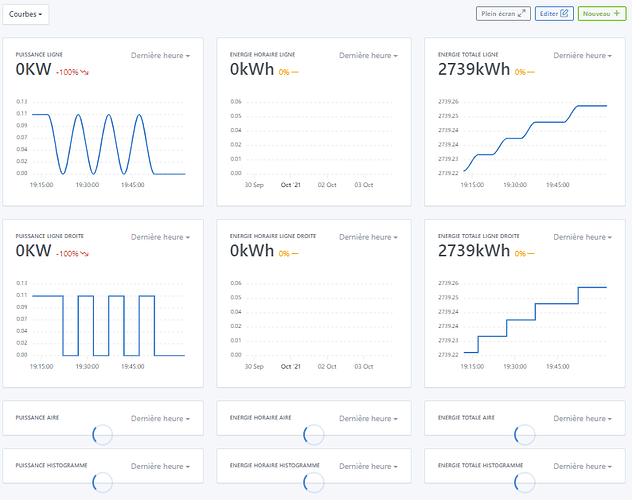Click the red downward trend icon in Puissance Ligne

[84, 73]
